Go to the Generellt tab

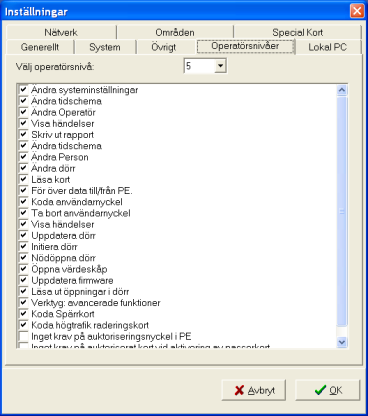point(40,47)
